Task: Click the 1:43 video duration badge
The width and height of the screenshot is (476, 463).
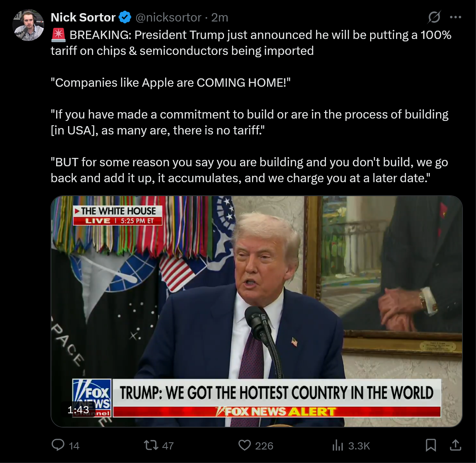Action: [78, 410]
